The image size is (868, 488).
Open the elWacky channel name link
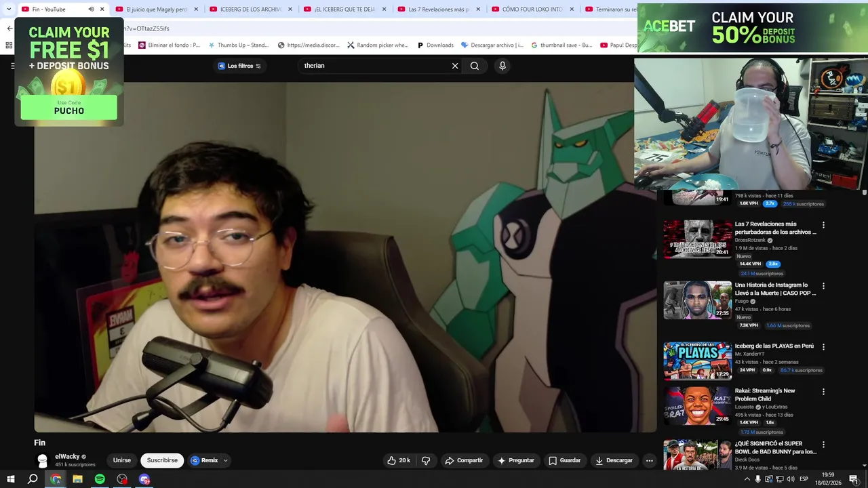tap(67, 457)
